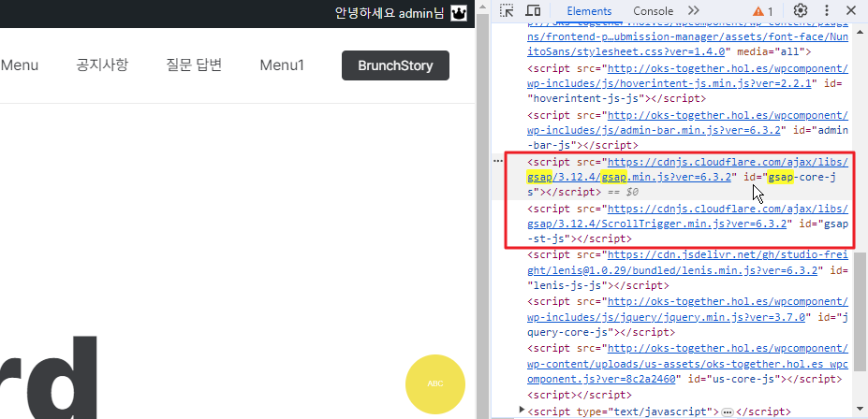Click the ellipsis actions for selected node
The height and width of the screenshot is (419, 868).
(498, 160)
